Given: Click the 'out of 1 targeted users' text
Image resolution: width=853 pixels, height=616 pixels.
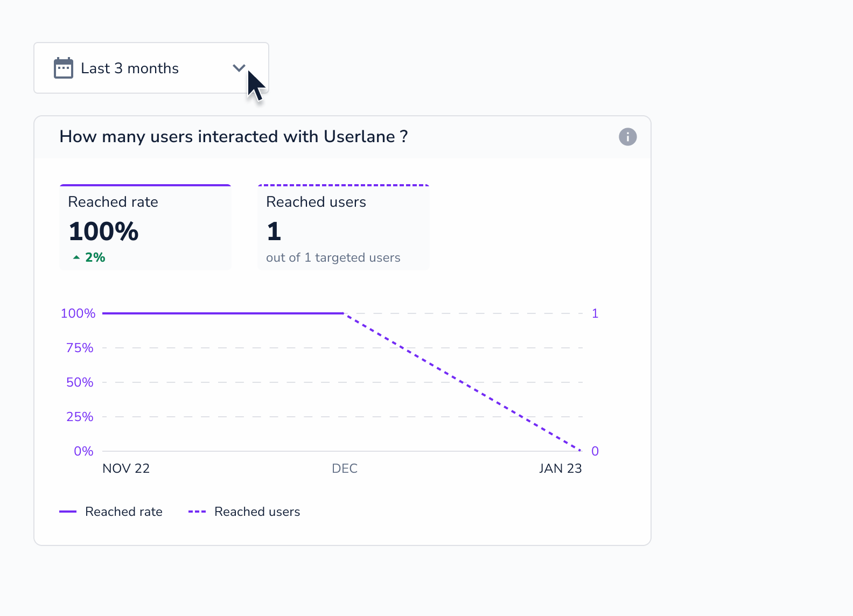Looking at the screenshot, I should click(x=333, y=257).
